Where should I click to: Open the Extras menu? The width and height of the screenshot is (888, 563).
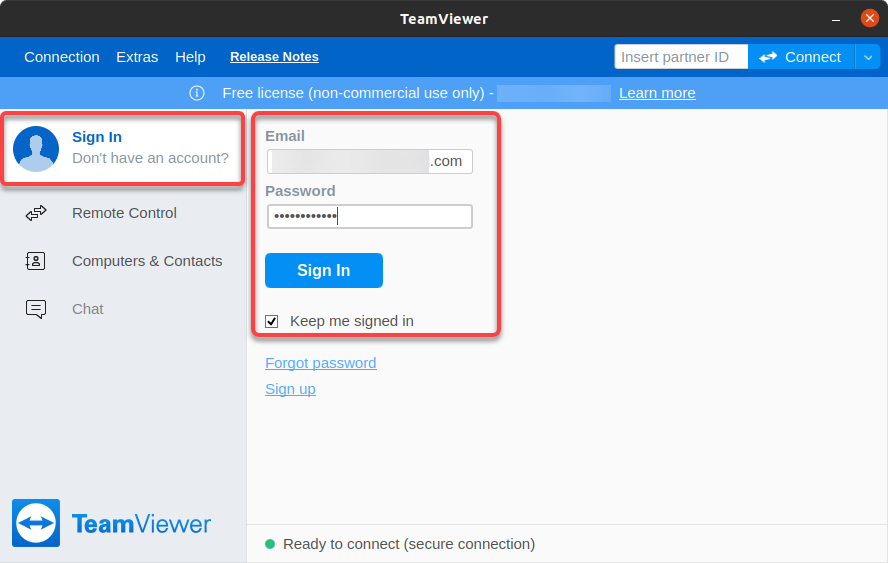pyautogui.click(x=137, y=57)
